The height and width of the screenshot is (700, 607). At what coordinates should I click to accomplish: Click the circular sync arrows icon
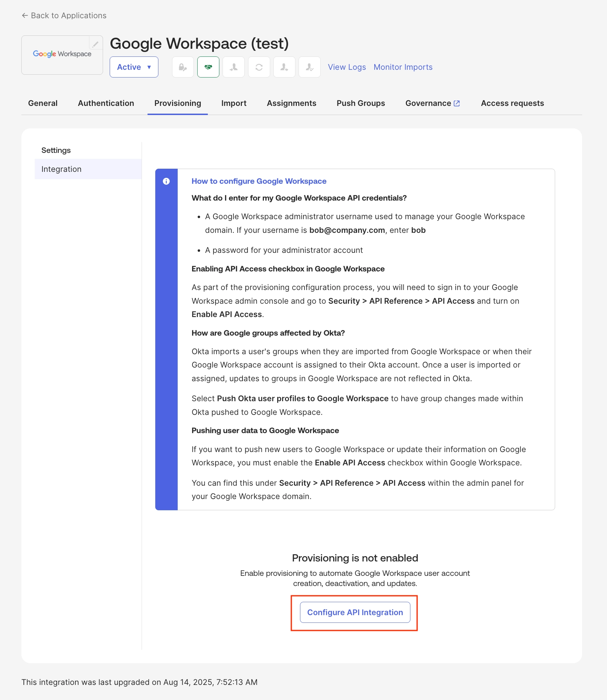259,67
